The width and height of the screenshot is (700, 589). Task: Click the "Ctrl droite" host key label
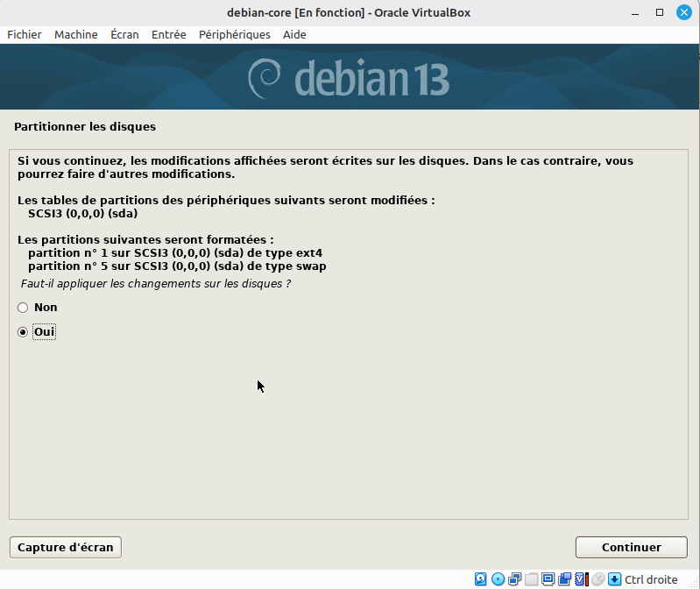tap(651, 579)
